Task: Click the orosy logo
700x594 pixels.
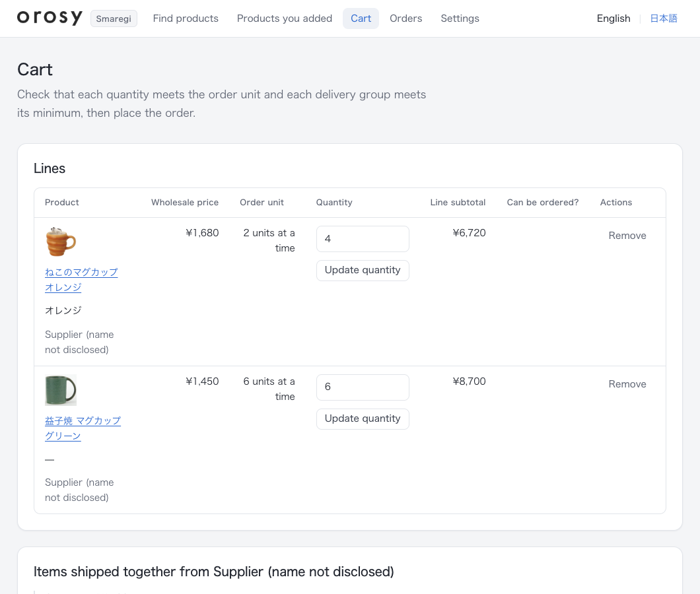Action: click(50, 18)
